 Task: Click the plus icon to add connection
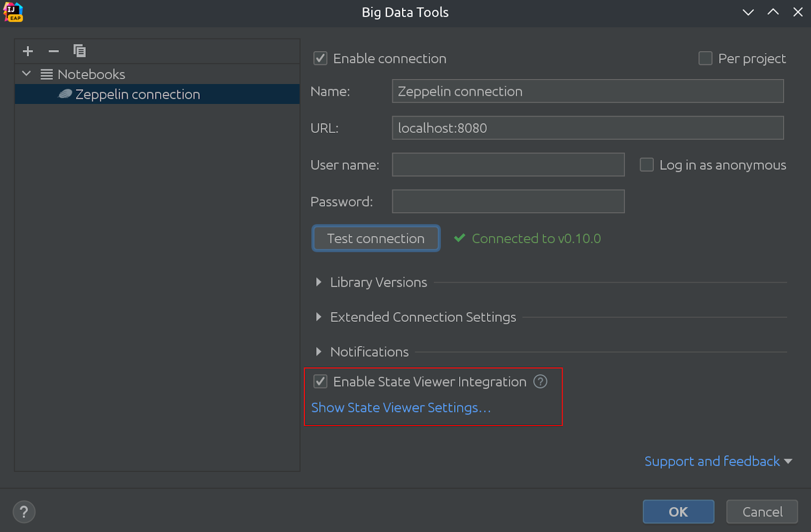click(x=28, y=51)
